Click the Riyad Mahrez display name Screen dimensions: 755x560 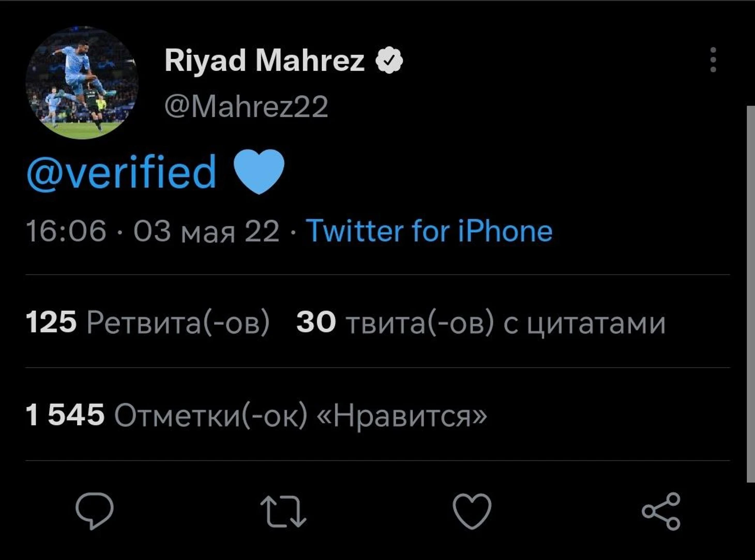coord(264,60)
